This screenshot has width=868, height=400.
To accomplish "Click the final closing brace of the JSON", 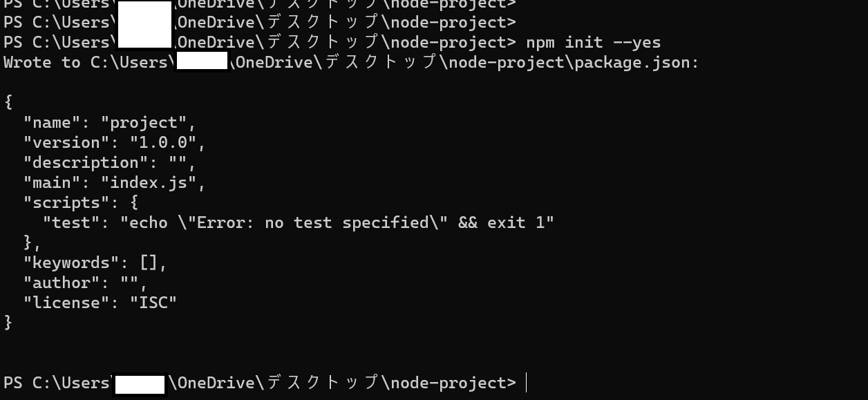I will 8,323.
